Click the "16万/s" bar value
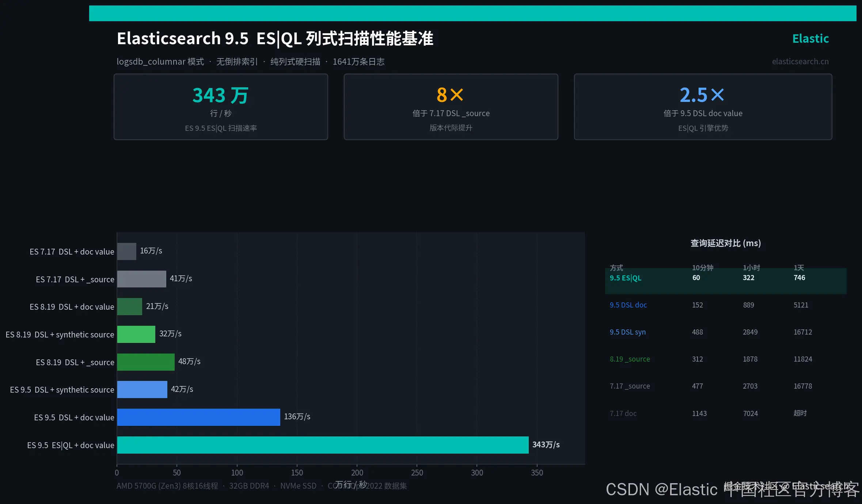Screen dimensions: 862x504 [x=151, y=251]
